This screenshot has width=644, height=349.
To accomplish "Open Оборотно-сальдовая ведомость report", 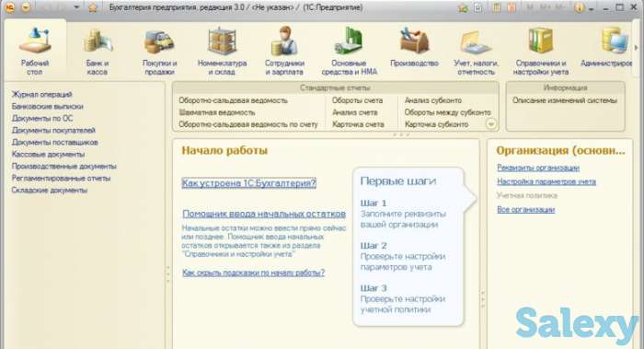I will pyautogui.click(x=234, y=100).
